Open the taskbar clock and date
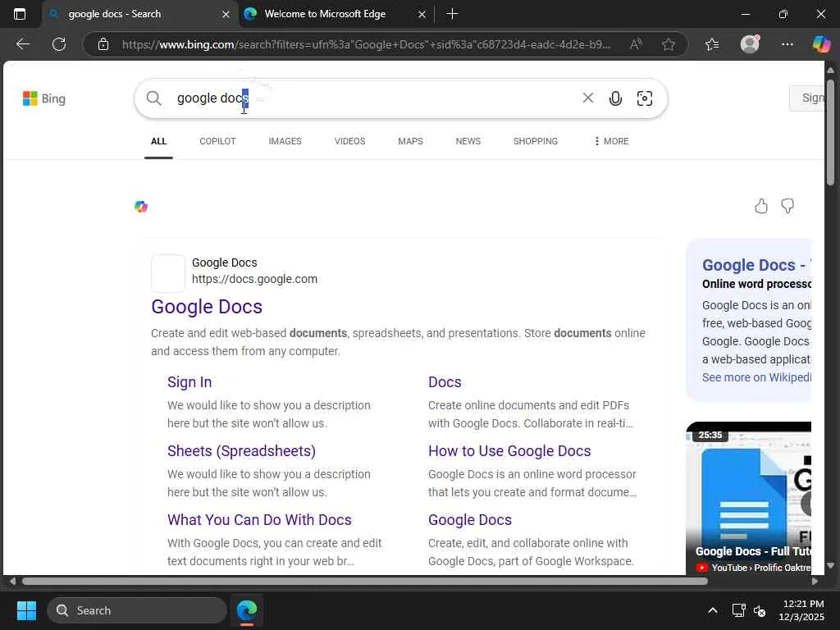 [801, 610]
